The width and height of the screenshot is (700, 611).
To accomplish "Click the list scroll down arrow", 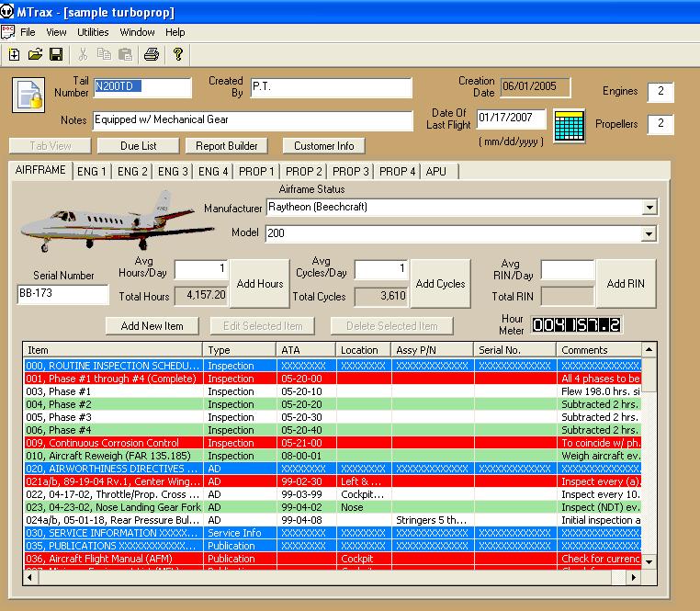I will coord(649,562).
